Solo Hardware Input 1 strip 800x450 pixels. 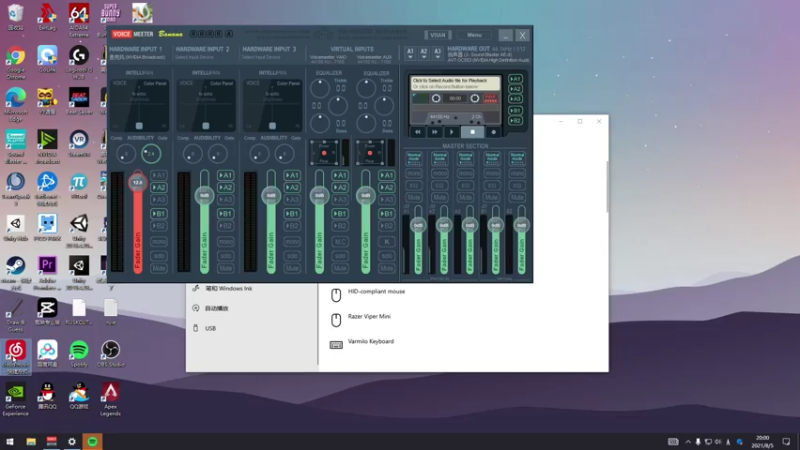tap(159, 256)
